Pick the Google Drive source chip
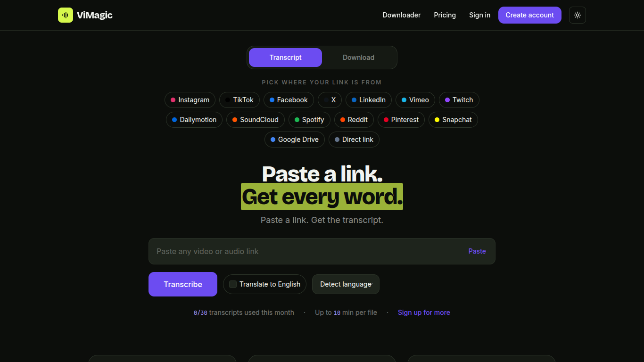 click(295, 140)
